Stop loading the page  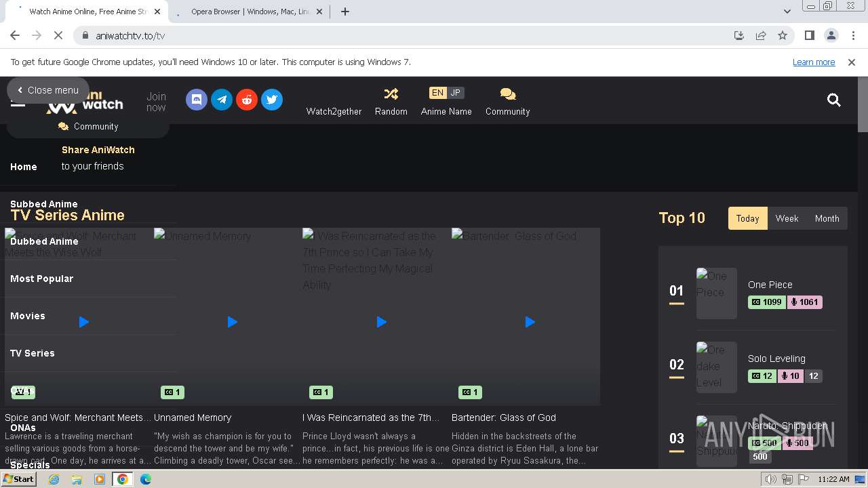tap(58, 35)
